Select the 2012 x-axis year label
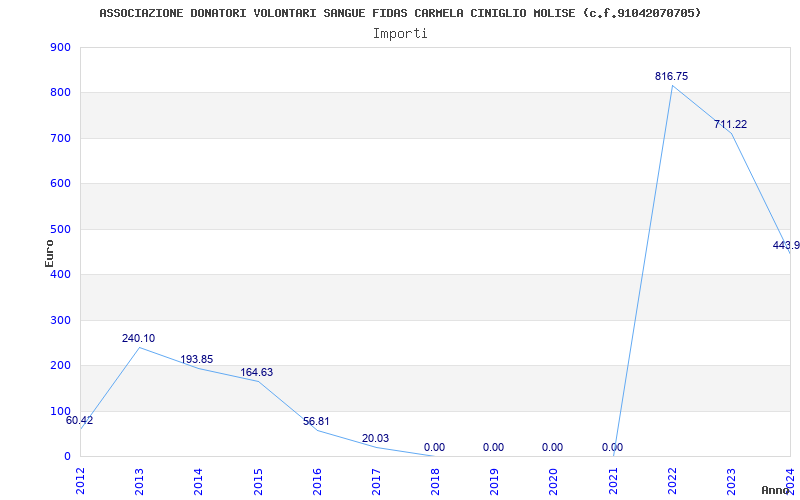The image size is (800, 500). click(80, 480)
